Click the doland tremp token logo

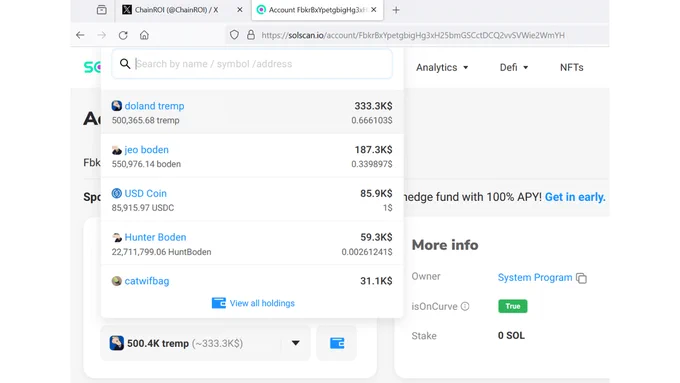coord(117,106)
